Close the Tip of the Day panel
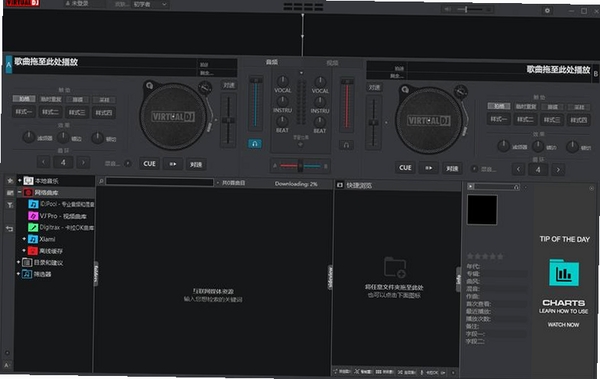The width and height of the screenshot is (600, 379). [x=592, y=188]
